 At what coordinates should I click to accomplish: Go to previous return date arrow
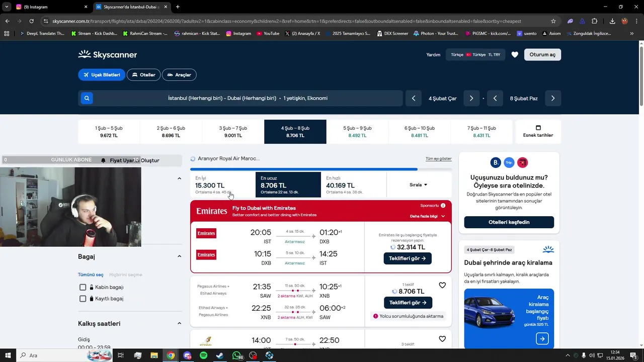click(495, 98)
